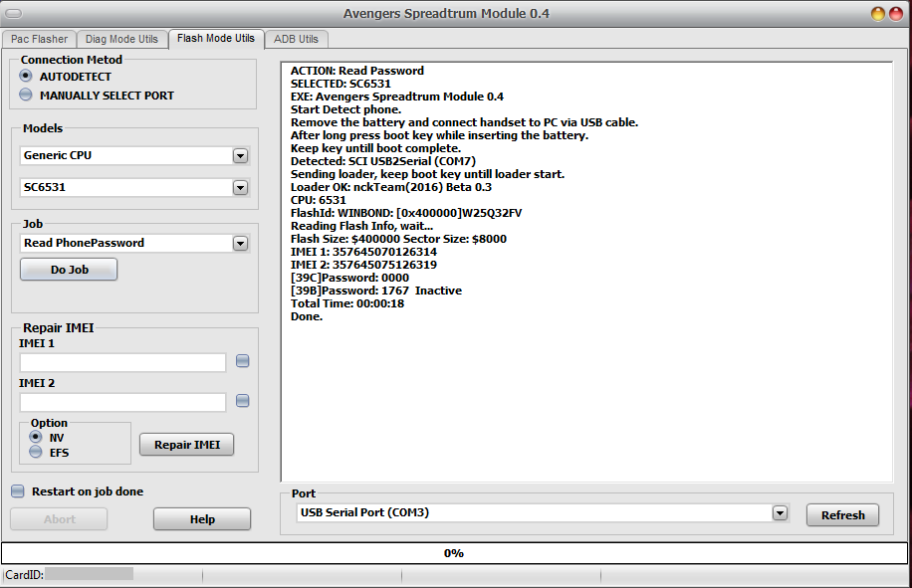Viewport: 912px width, 588px height.
Task: Click the '[39B]Password: 1767 Inactive' log line
Action: point(376,291)
